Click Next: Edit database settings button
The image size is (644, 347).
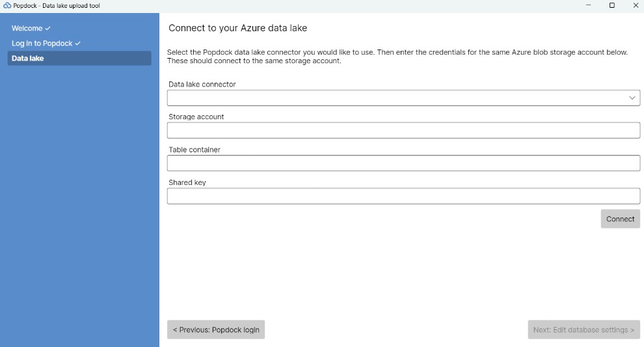pyautogui.click(x=584, y=329)
